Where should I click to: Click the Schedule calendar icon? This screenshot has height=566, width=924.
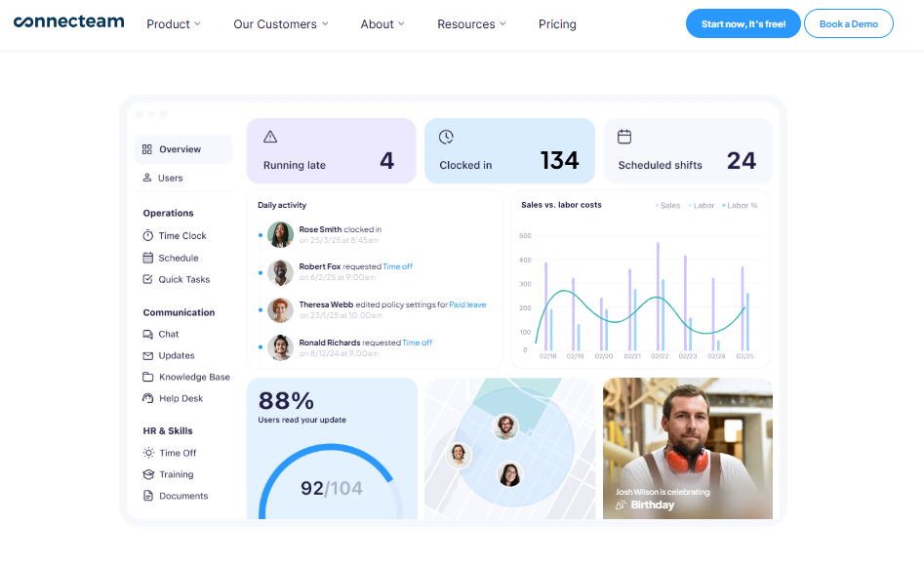[148, 258]
